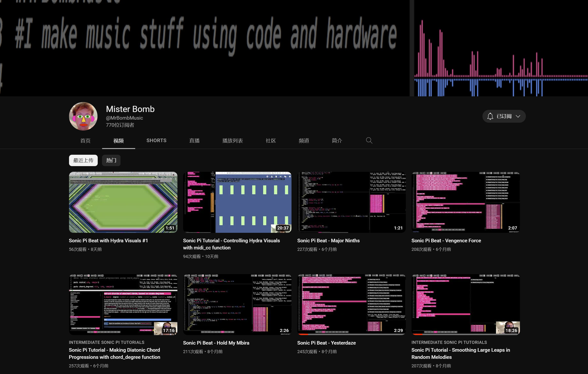Switch to the 社区 tab
588x374 pixels.
click(271, 141)
